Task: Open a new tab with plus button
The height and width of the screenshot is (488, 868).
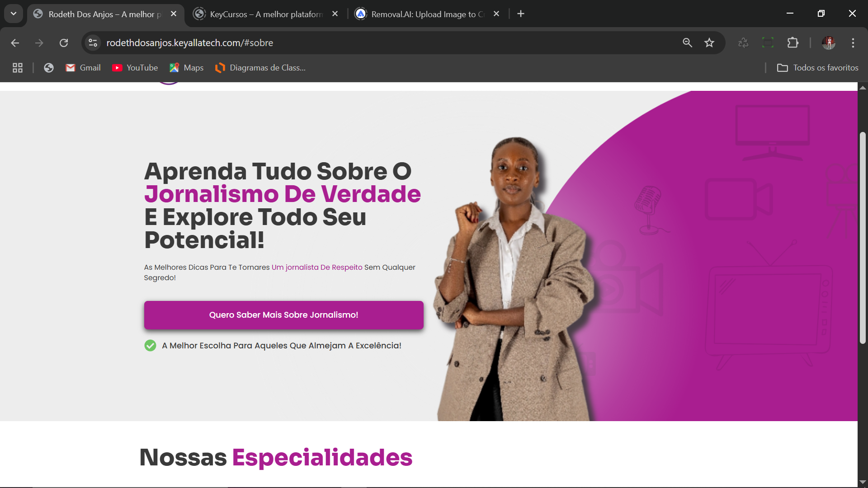Action: [x=521, y=14]
